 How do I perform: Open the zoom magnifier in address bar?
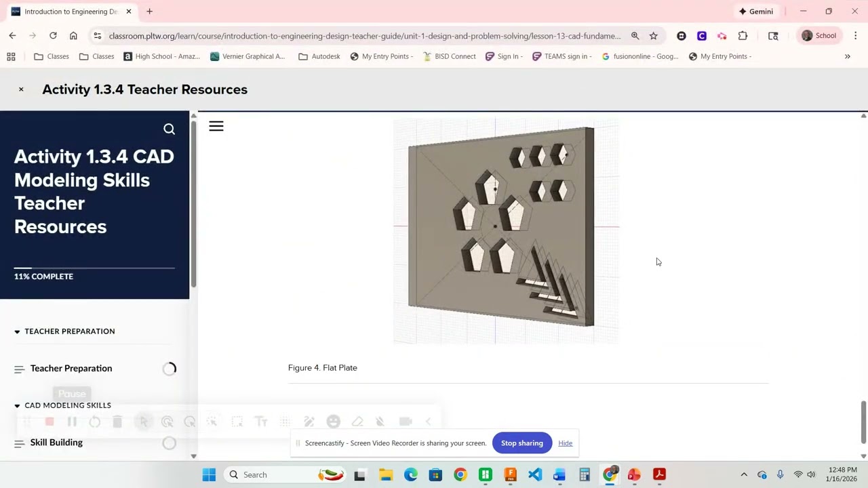coord(635,36)
